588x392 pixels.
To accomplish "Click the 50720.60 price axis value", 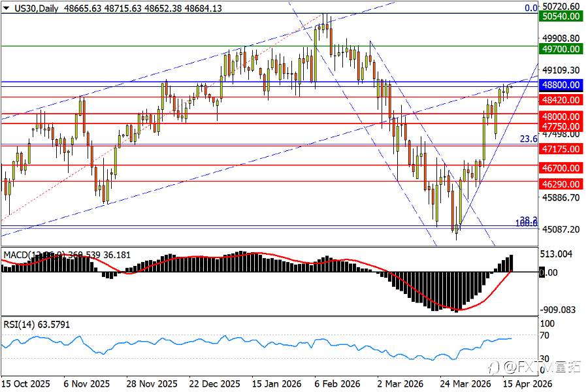I will point(561,7).
